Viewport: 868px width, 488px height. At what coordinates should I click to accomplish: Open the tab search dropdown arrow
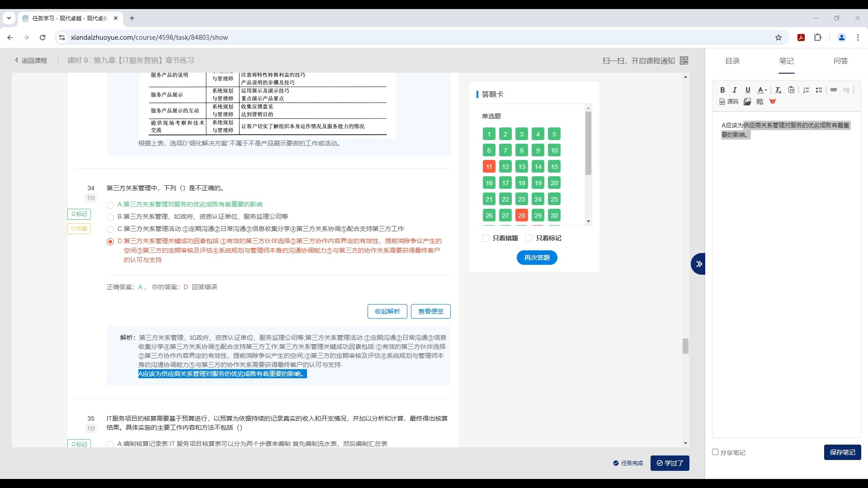[x=9, y=18]
